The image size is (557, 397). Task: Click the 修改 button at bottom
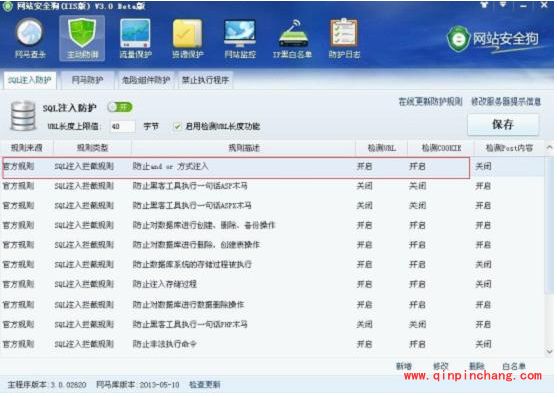(440, 366)
